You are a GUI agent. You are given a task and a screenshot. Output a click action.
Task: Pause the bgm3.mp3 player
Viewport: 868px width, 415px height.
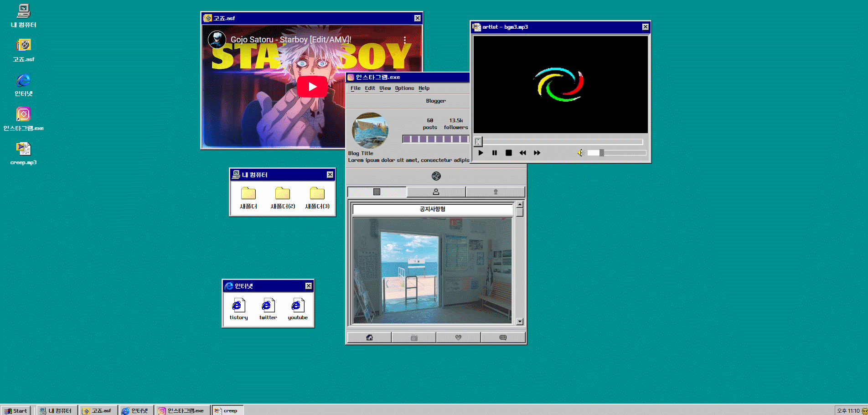pos(495,153)
